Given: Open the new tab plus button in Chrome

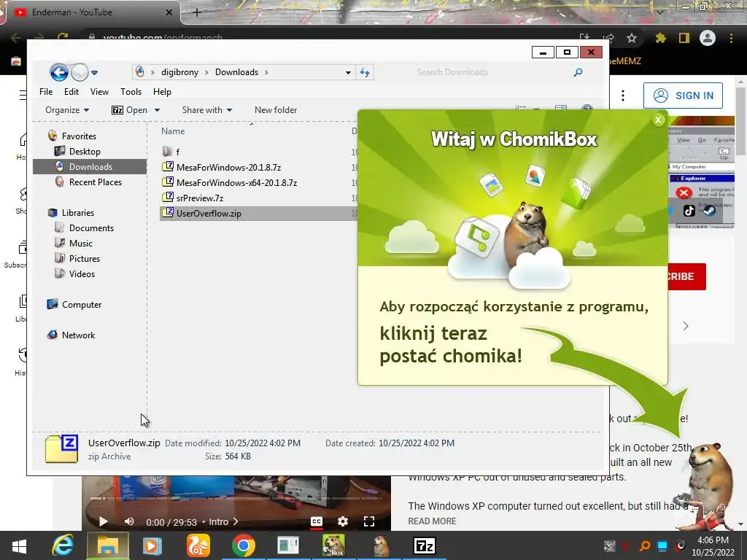Looking at the screenshot, I should point(197,12).
